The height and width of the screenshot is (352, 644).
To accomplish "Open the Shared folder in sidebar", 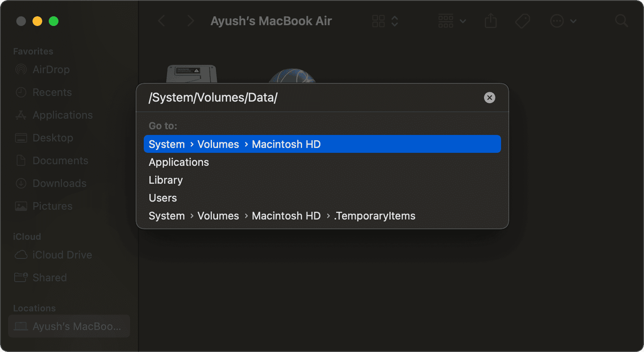I will pyautogui.click(x=50, y=278).
